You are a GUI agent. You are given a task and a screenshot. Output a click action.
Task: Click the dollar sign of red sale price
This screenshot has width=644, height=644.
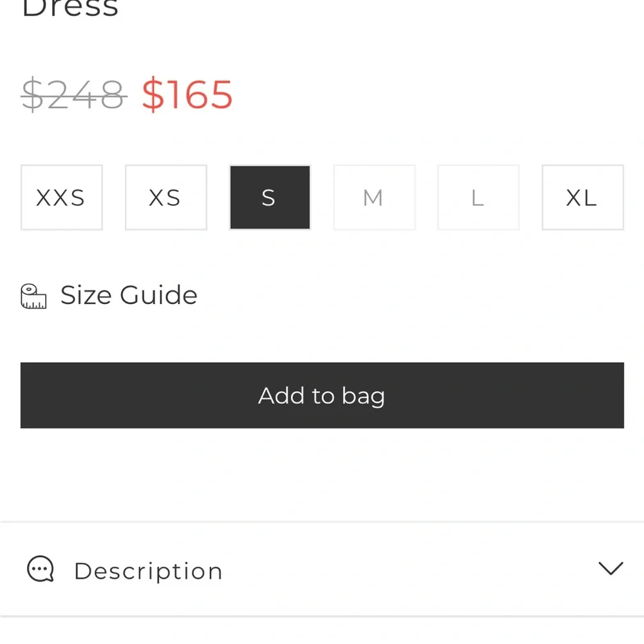pos(153,95)
